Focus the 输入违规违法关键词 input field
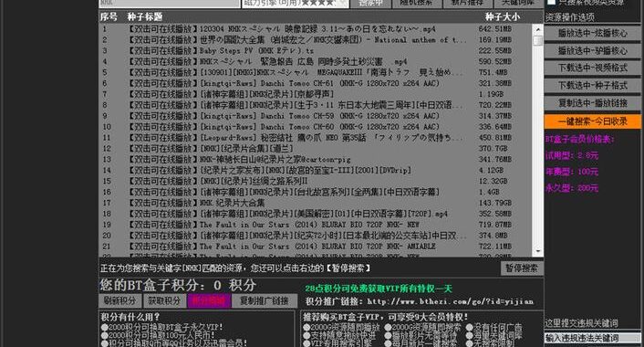Image resolution: width=644 pixels, height=347 pixels. (x=593, y=338)
